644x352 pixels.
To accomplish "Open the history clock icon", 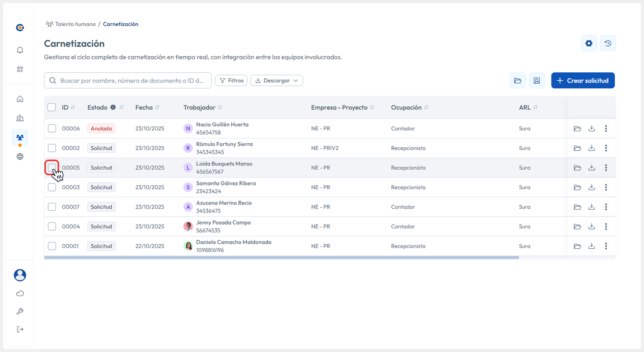I will click(x=608, y=43).
